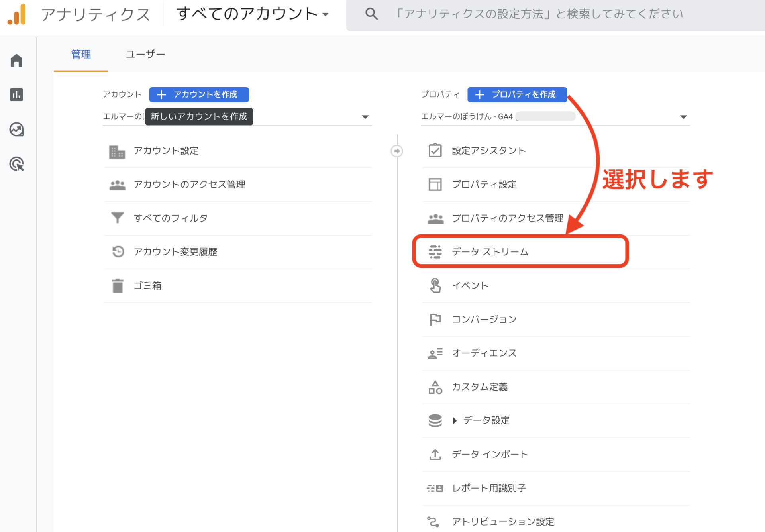Viewport: 765px width, 532px height.
Task: Click the ゴミ箱 trash can icon
Action: pyautogui.click(x=118, y=285)
